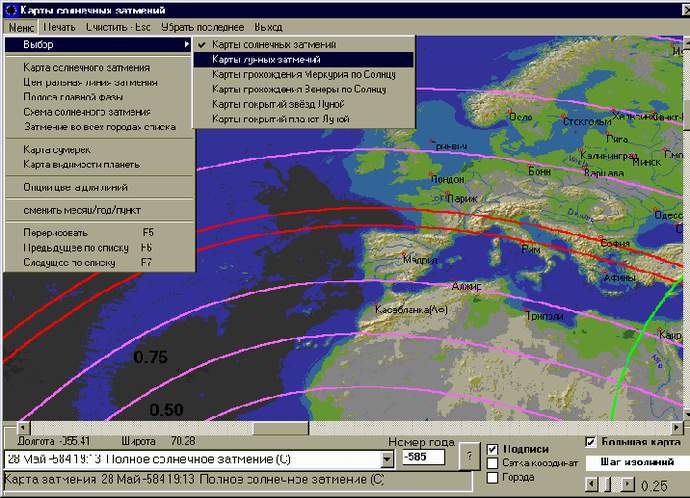Enable the Сетка координат checkbox
This screenshot has height=498, width=690.
coord(492,463)
